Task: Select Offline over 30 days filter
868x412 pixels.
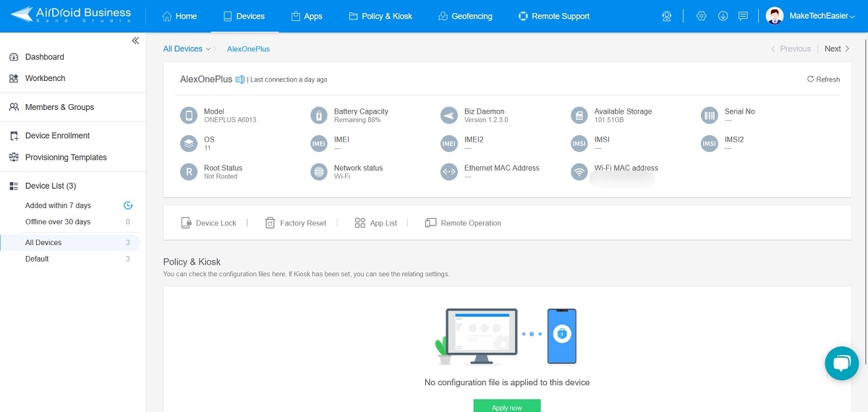Action: pyautogui.click(x=58, y=222)
